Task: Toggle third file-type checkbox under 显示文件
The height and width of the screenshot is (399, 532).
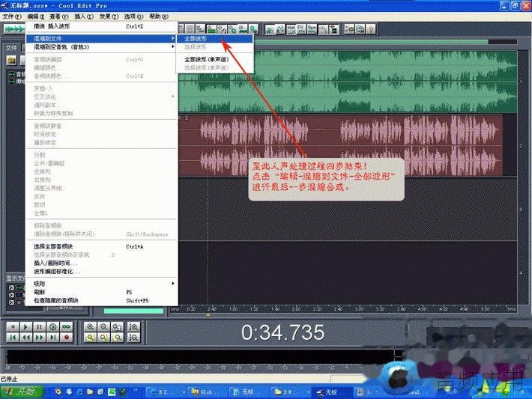Action: pyautogui.click(x=11, y=302)
